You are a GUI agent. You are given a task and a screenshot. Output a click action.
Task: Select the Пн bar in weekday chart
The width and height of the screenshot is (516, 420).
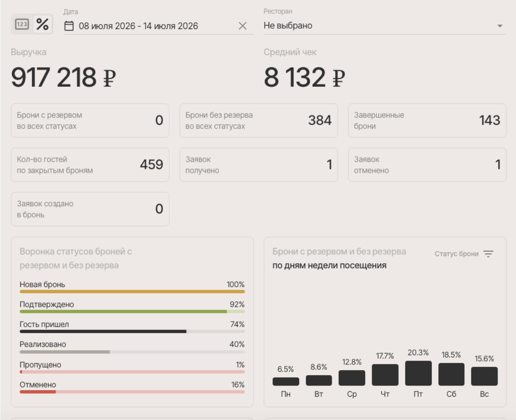coord(285,381)
